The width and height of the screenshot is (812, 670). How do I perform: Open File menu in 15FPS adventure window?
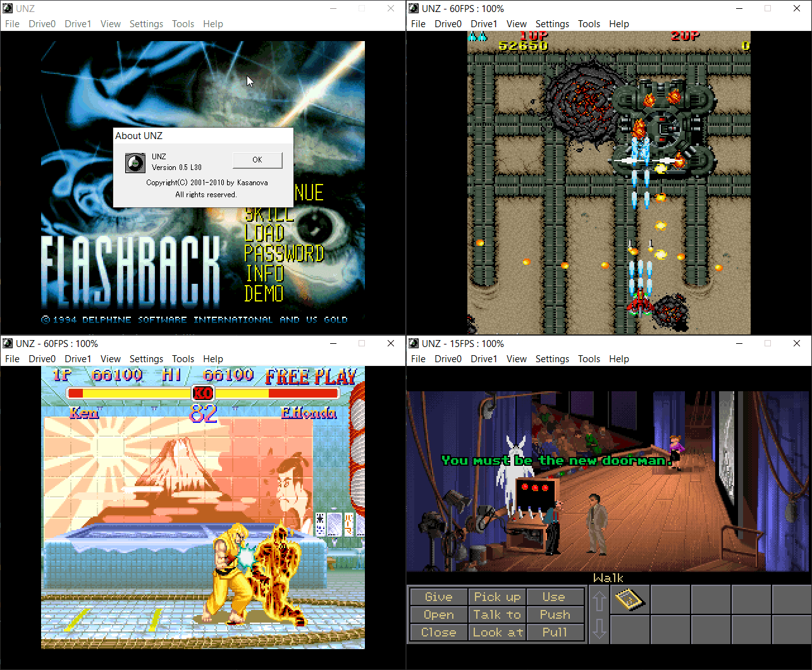coord(418,359)
